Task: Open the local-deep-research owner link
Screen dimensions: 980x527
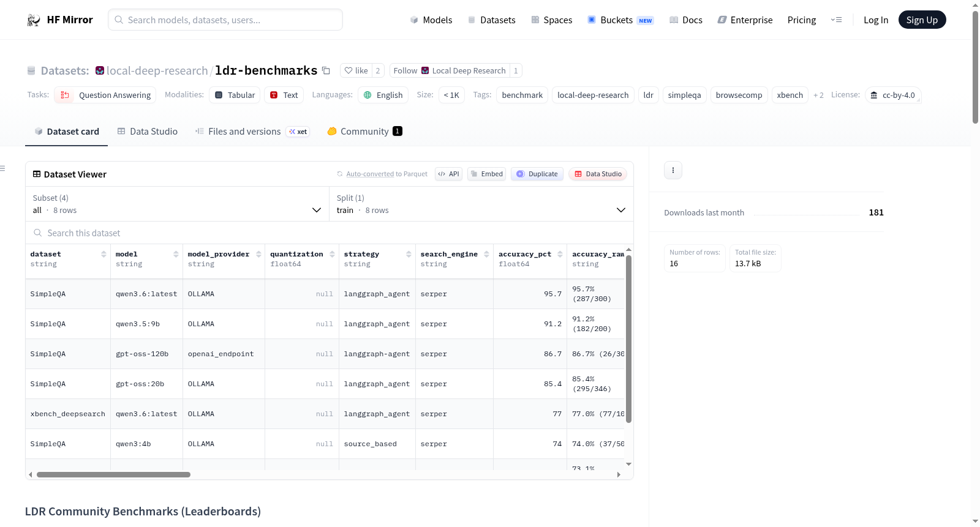Action: [x=157, y=70]
